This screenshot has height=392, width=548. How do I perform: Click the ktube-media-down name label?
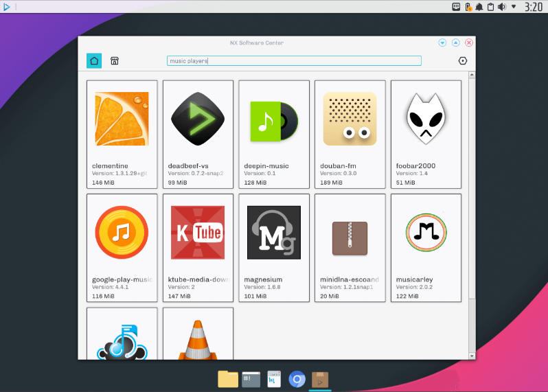[198, 279]
